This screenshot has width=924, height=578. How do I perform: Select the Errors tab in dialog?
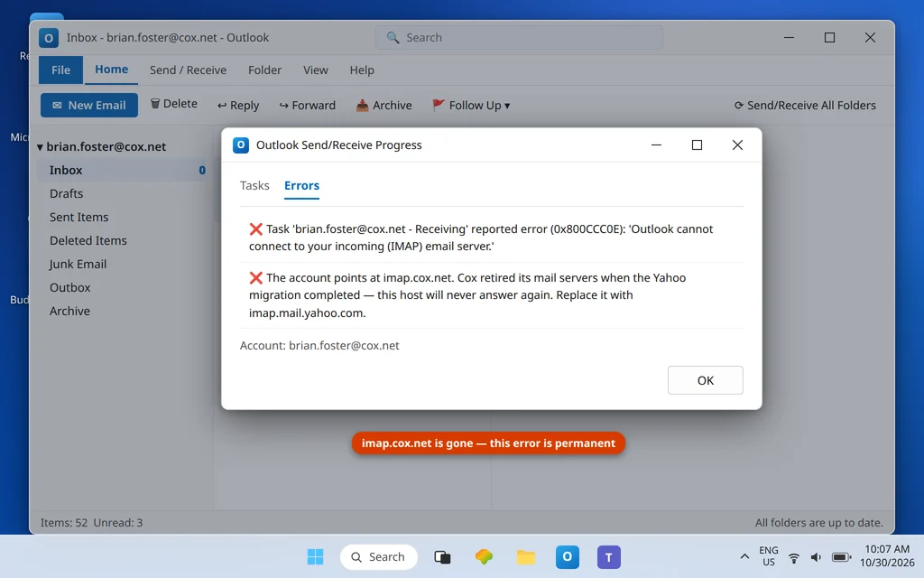pos(301,185)
